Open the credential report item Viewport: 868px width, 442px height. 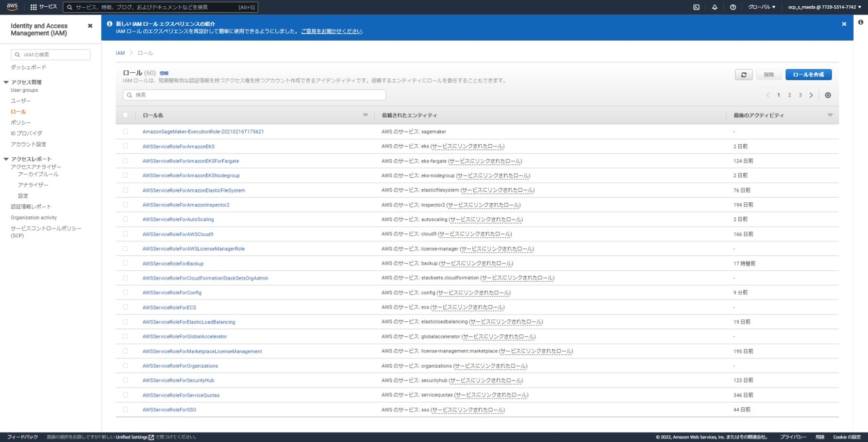pyautogui.click(x=31, y=207)
